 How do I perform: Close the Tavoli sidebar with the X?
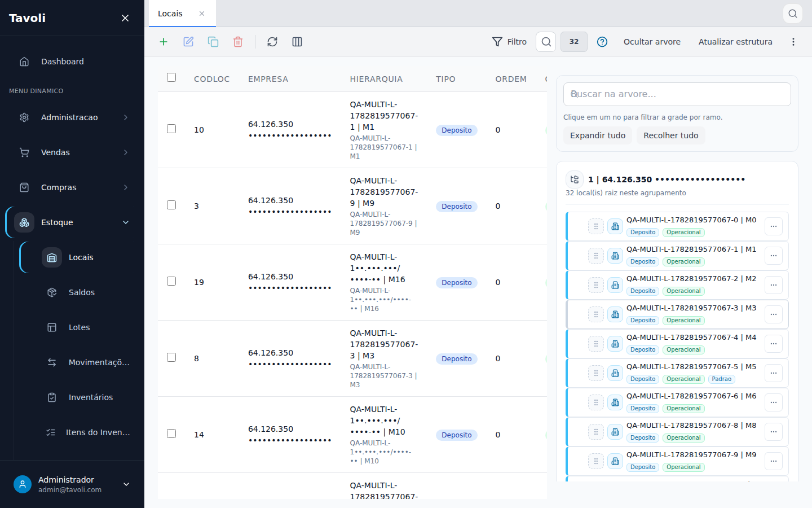[x=125, y=18]
